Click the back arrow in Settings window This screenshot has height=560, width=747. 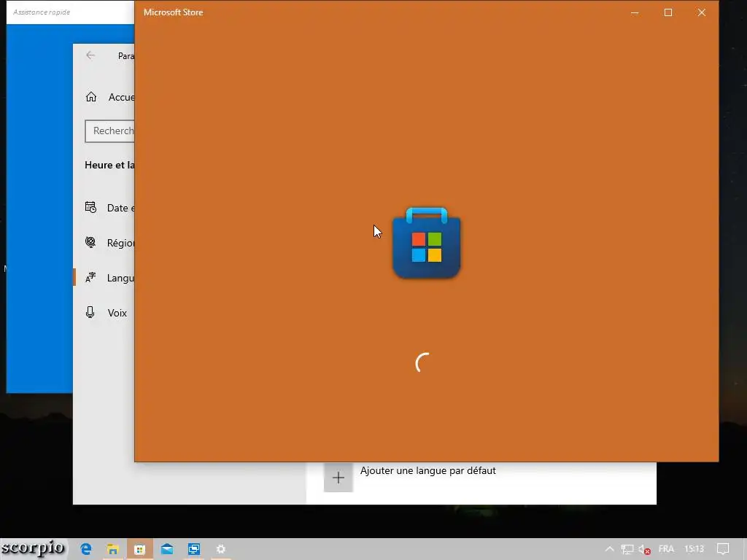point(90,55)
